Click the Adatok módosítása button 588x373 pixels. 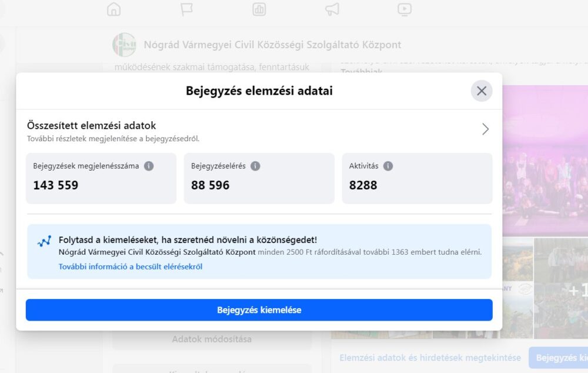click(212, 339)
